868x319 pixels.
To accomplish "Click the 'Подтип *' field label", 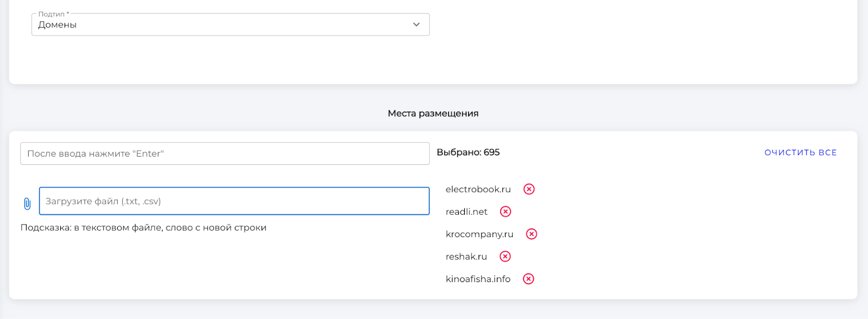I will coord(53,14).
